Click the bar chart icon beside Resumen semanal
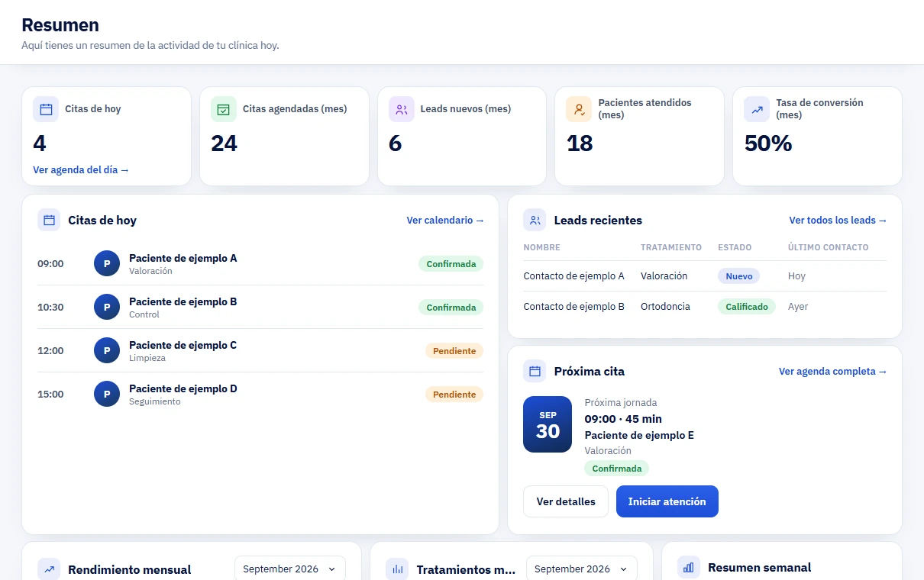The image size is (924, 580). point(689,568)
